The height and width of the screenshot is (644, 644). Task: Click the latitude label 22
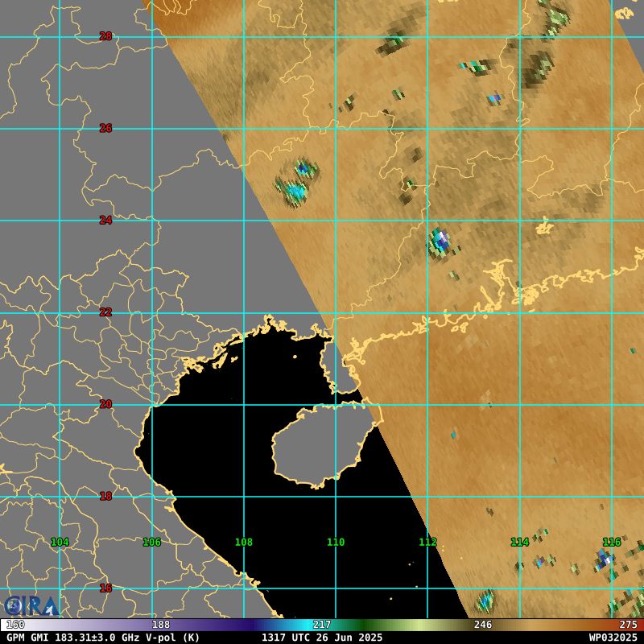point(105,312)
